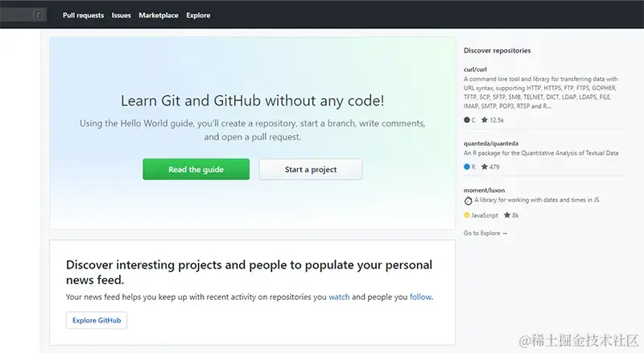Open the quanteda/quanteda repository link
Image resolution: width=644 pixels, height=353 pixels.
(489, 143)
